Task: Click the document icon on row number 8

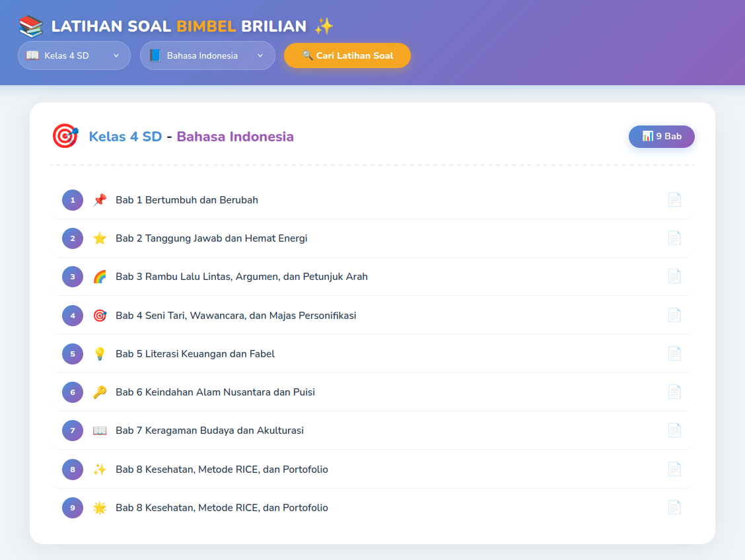Action: tap(674, 470)
